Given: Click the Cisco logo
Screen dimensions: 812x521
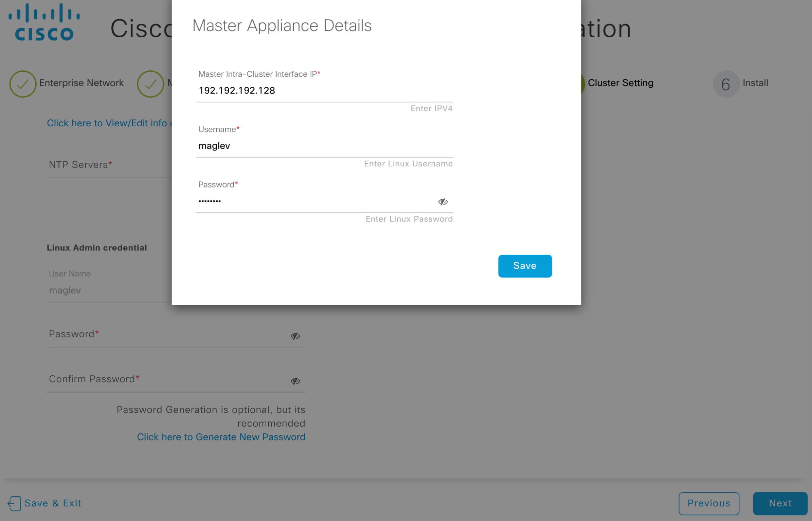Looking at the screenshot, I should pos(44,22).
